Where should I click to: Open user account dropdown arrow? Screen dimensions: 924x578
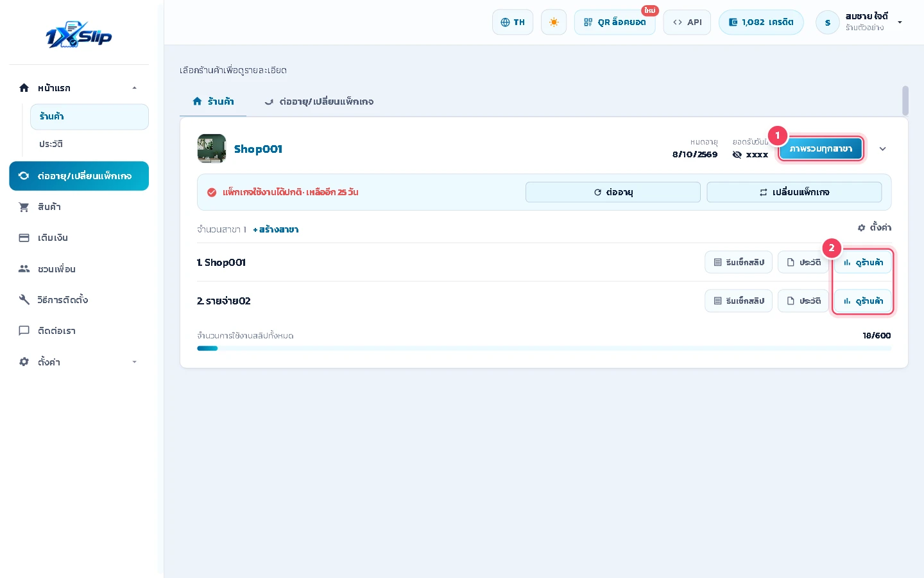[900, 22]
